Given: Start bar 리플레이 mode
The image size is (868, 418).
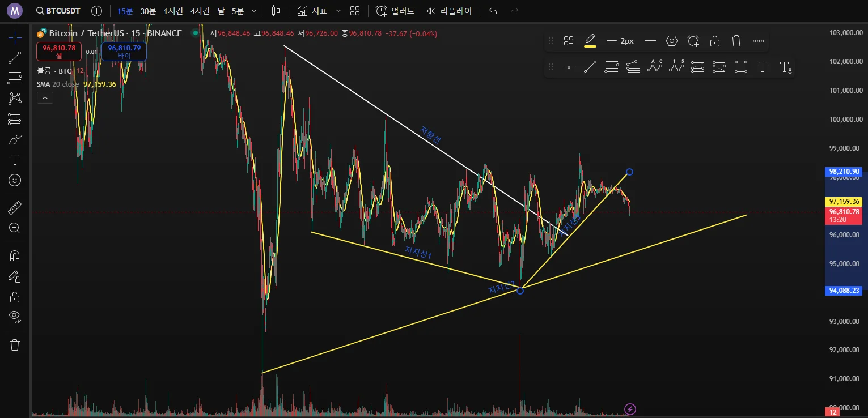Looking at the screenshot, I should point(449,11).
